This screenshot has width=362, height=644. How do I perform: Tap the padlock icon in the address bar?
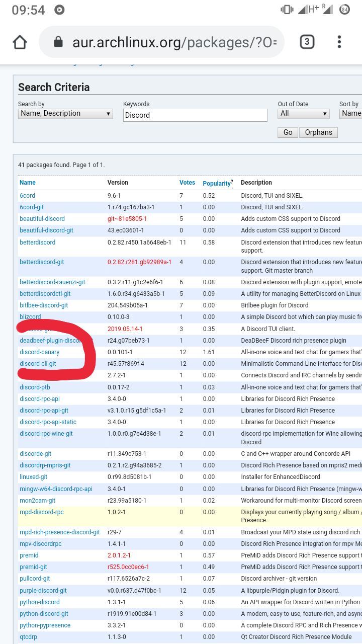tap(58, 42)
